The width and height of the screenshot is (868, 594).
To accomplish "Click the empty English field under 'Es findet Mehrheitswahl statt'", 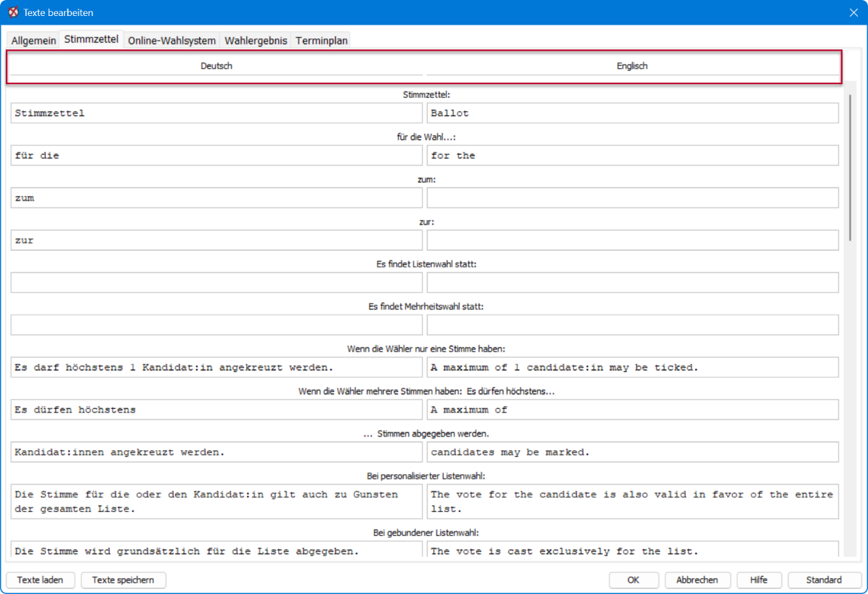I will click(x=633, y=325).
